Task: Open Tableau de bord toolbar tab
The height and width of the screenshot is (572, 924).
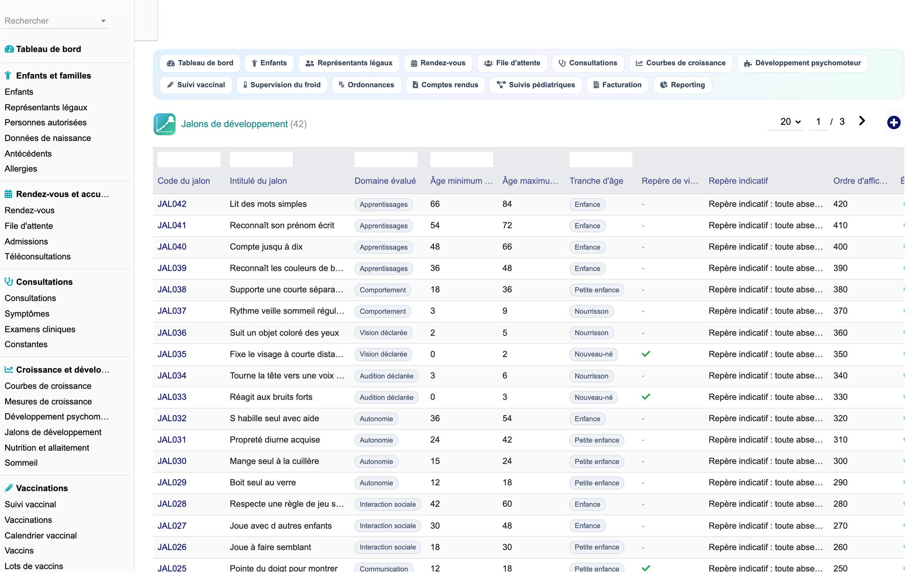Action: pos(200,63)
